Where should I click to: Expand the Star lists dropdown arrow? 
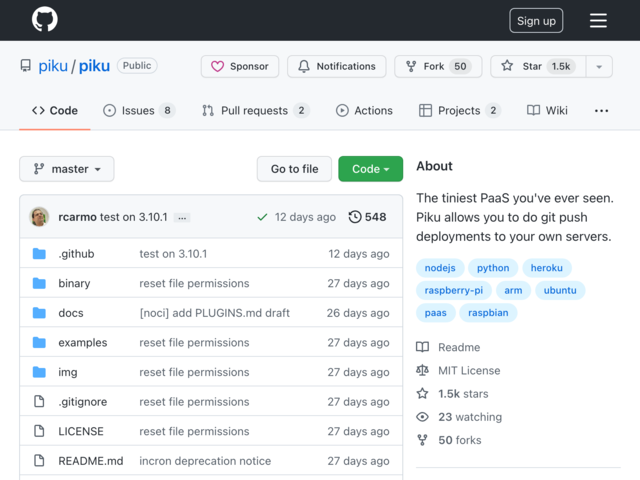point(599,66)
